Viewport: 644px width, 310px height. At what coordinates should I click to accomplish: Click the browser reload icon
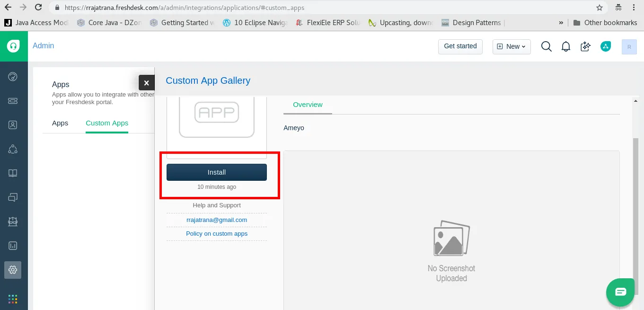coord(39,8)
